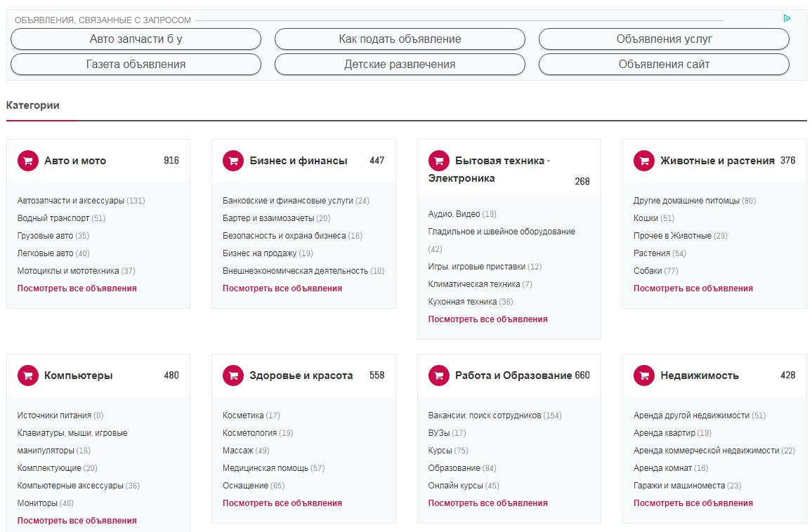View all ads under Животные и растения

tap(693, 288)
